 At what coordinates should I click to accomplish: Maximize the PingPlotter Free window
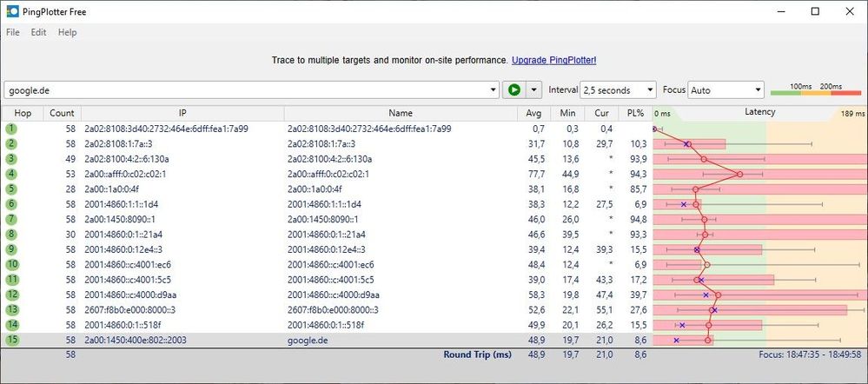(815, 11)
